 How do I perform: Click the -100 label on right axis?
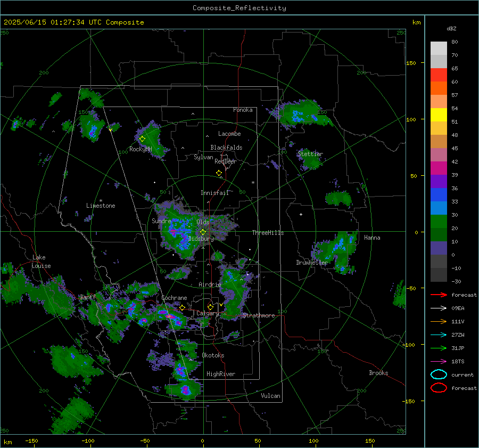408,345
